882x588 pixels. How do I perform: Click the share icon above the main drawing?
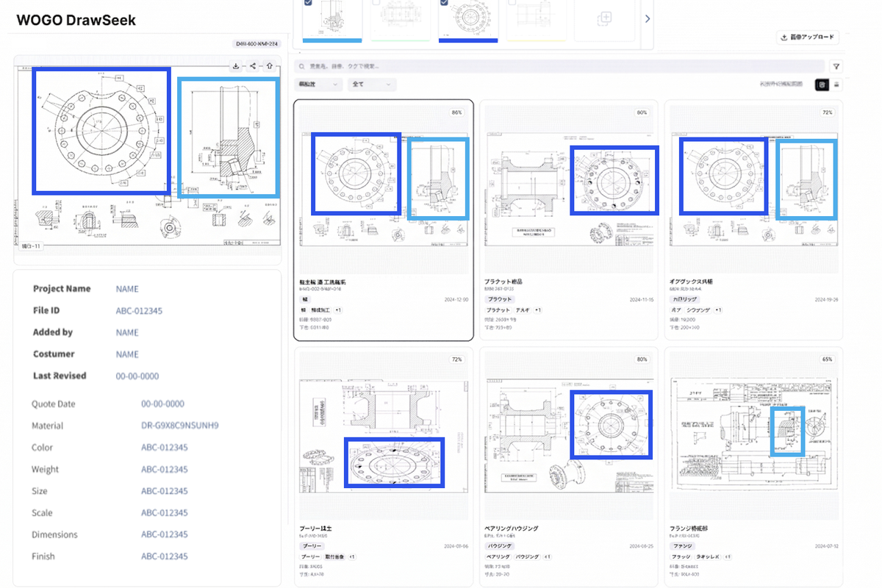tap(253, 66)
